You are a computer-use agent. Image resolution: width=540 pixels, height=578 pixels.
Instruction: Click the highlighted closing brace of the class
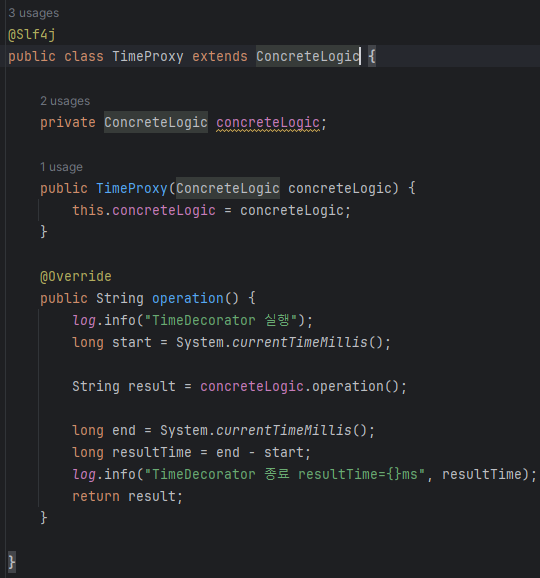[x=12, y=563]
